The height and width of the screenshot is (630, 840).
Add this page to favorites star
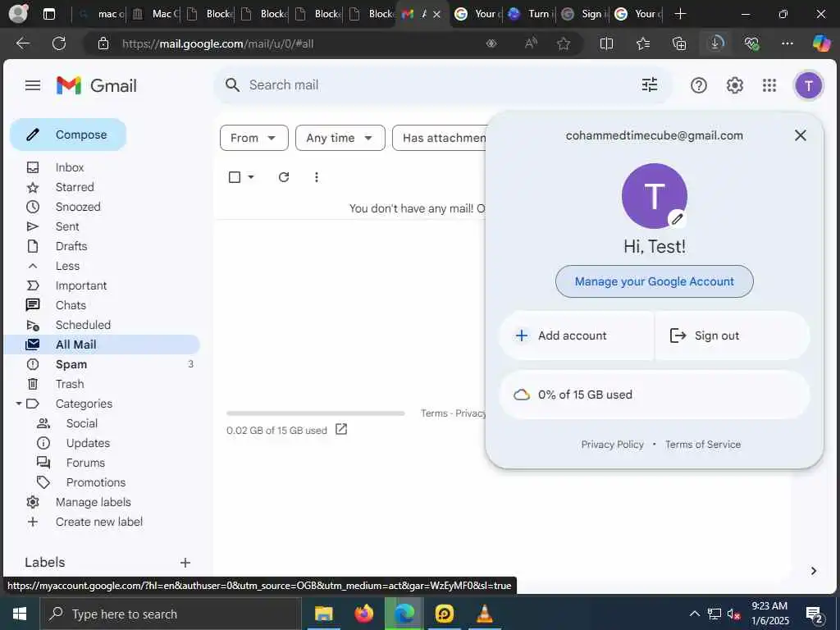(563, 43)
